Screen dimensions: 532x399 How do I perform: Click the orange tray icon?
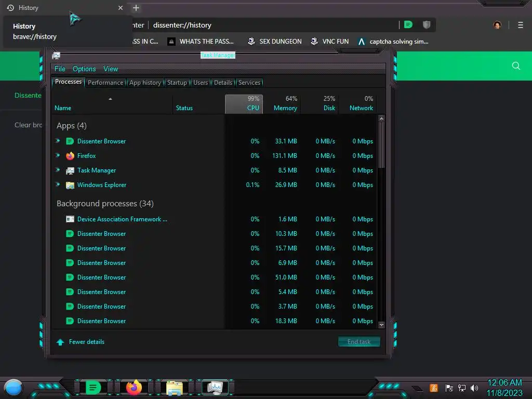pyautogui.click(x=434, y=388)
